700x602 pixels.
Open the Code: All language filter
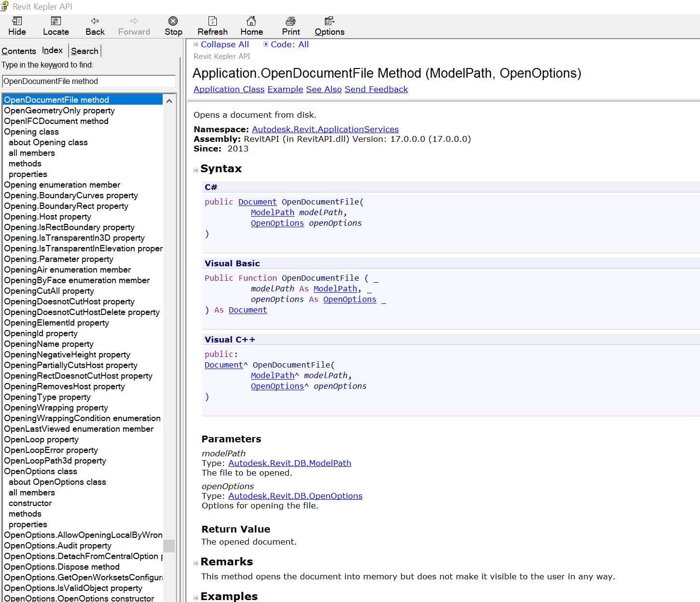pos(289,44)
